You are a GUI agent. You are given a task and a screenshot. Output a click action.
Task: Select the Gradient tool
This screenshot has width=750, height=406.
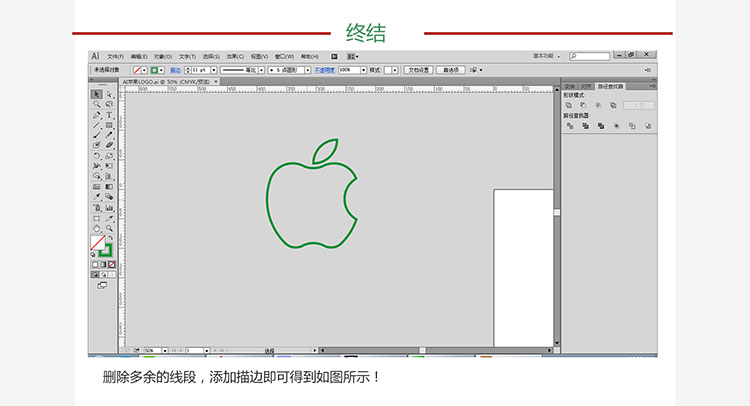110,187
